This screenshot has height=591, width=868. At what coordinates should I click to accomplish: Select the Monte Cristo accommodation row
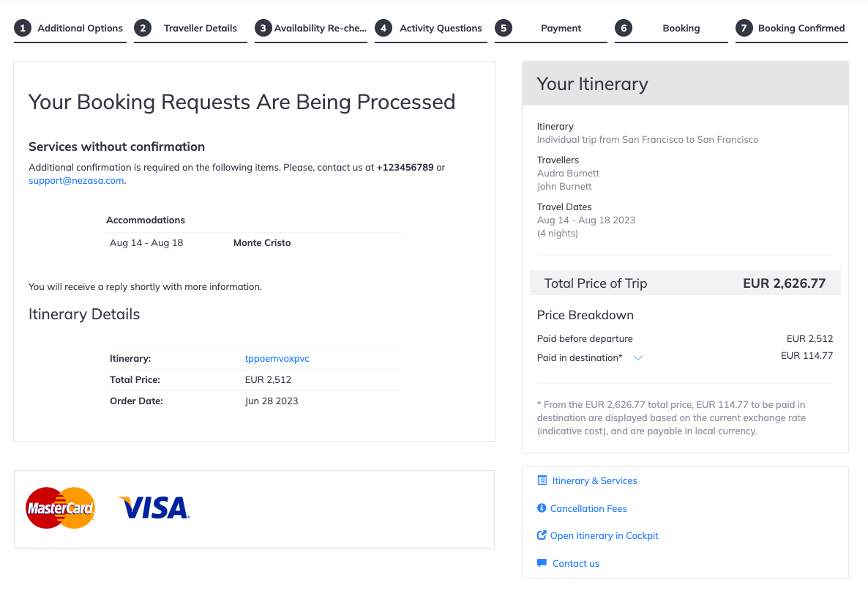255,242
